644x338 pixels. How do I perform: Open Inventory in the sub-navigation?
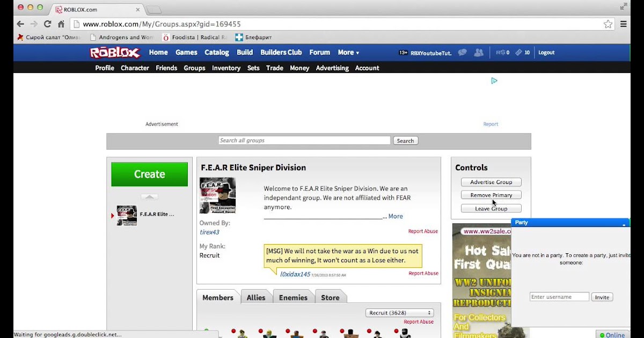click(x=226, y=68)
